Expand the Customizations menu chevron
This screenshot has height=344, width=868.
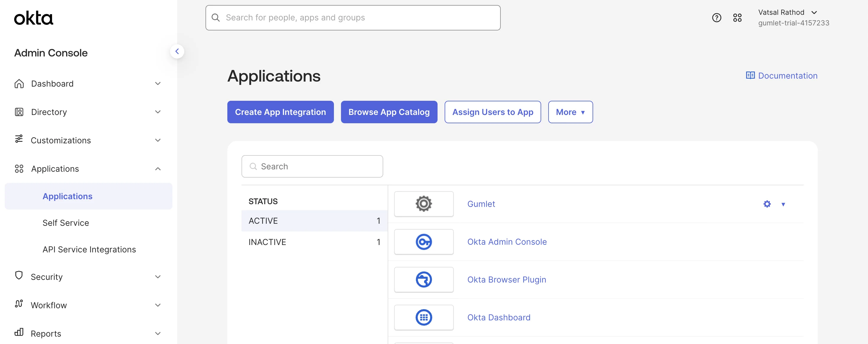tap(158, 140)
